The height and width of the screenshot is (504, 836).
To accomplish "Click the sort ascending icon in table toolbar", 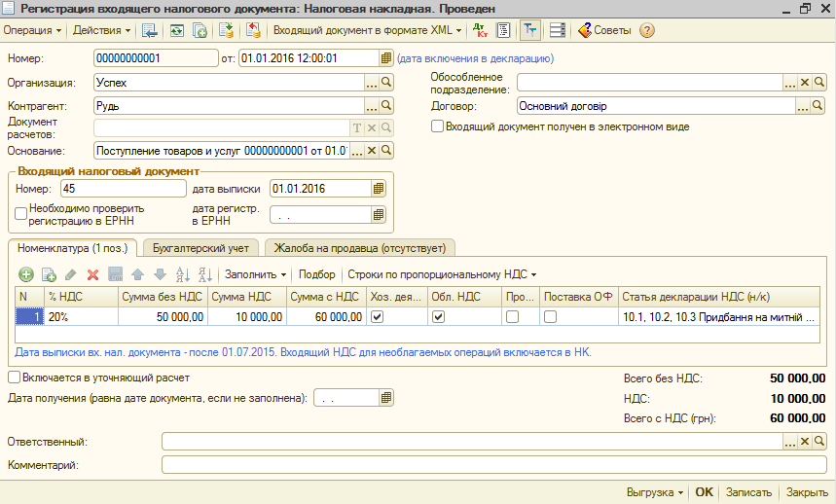I will [x=180, y=274].
